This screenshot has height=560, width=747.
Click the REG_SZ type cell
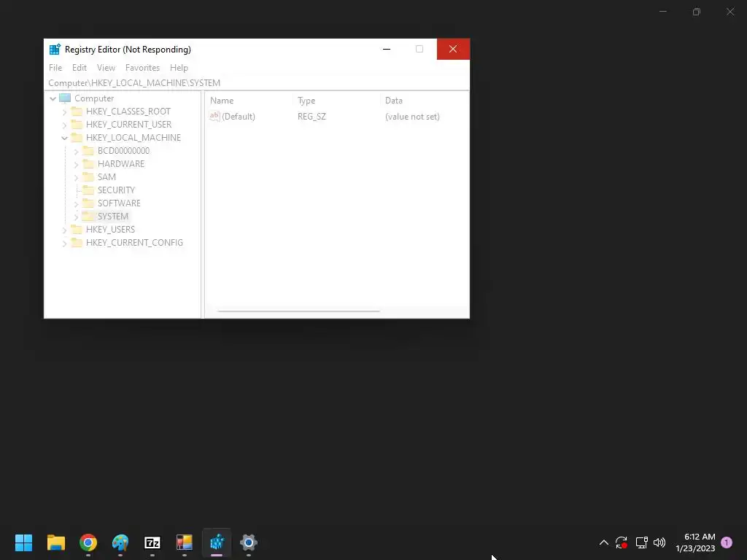point(311,117)
